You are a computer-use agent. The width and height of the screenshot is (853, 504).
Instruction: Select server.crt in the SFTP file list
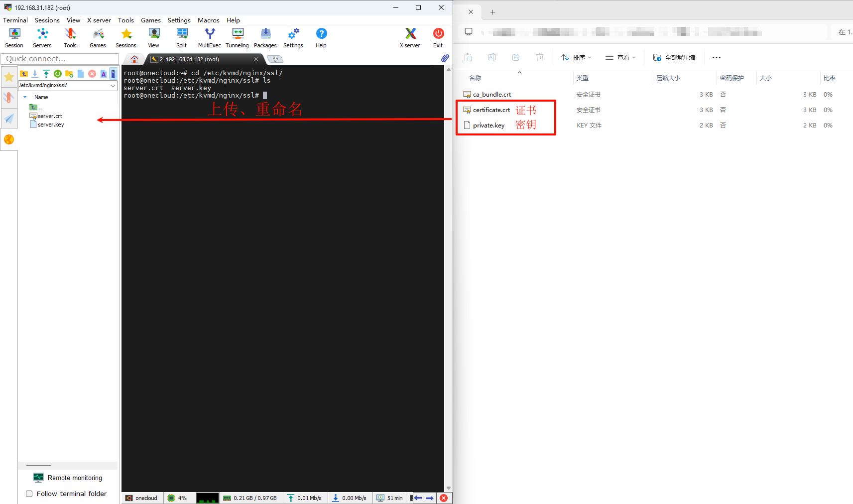(x=46, y=116)
